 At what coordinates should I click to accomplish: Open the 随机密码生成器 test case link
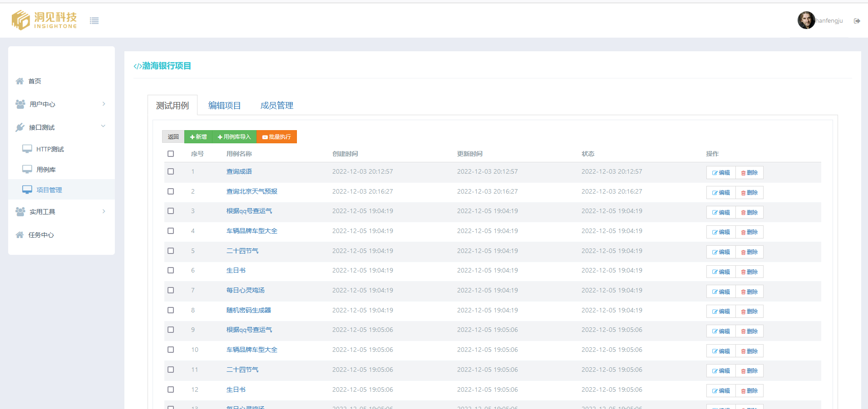coord(249,310)
